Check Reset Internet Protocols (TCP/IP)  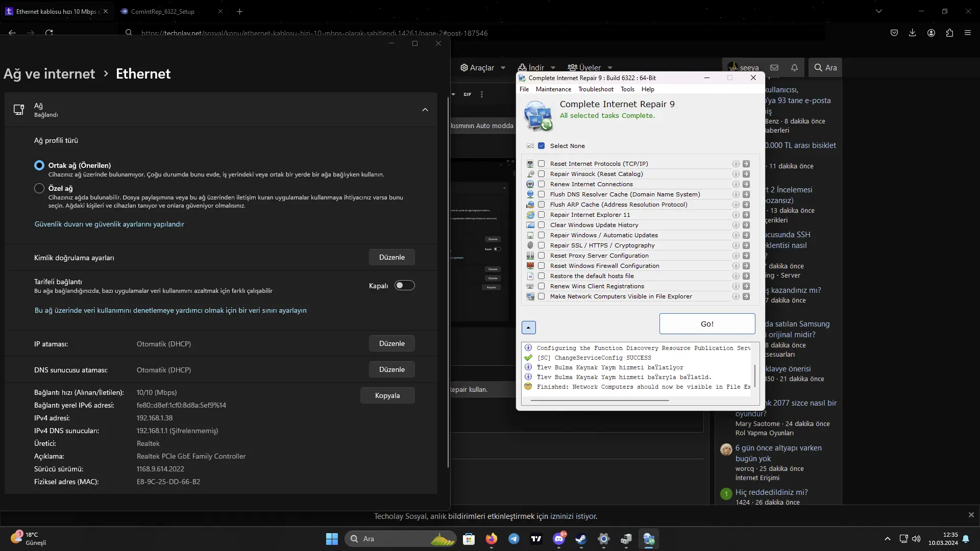click(542, 164)
